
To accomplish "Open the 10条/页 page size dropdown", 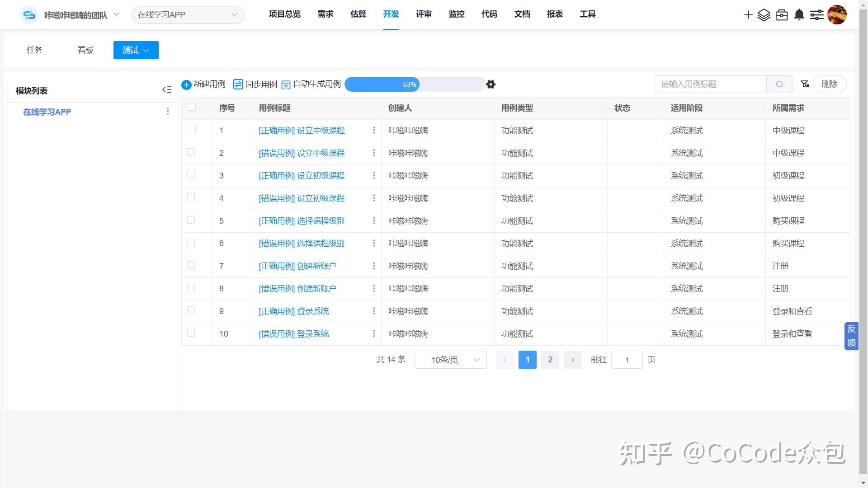I will [x=450, y=360].
